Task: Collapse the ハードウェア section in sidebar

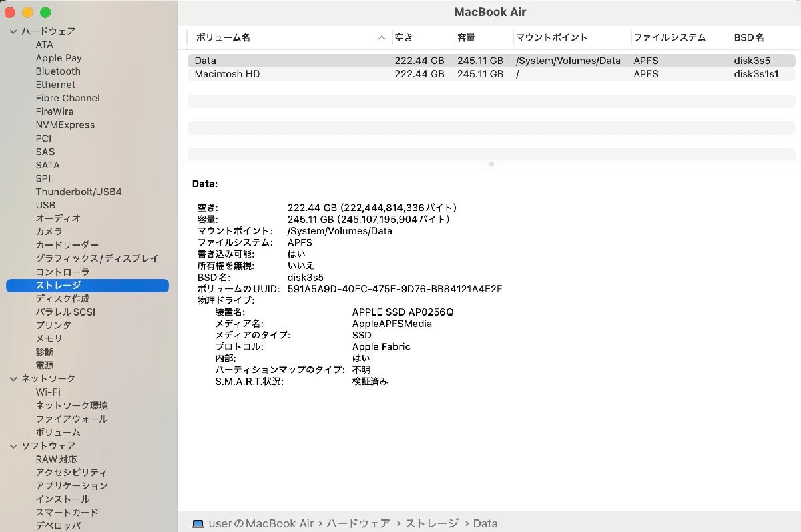Action: click(x=14, y=31)
